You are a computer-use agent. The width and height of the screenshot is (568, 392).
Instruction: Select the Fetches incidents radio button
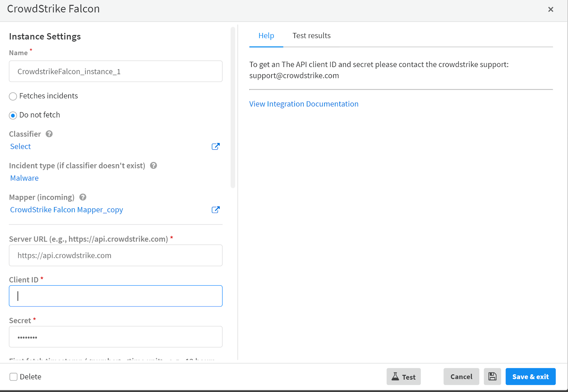pos(13,96)
